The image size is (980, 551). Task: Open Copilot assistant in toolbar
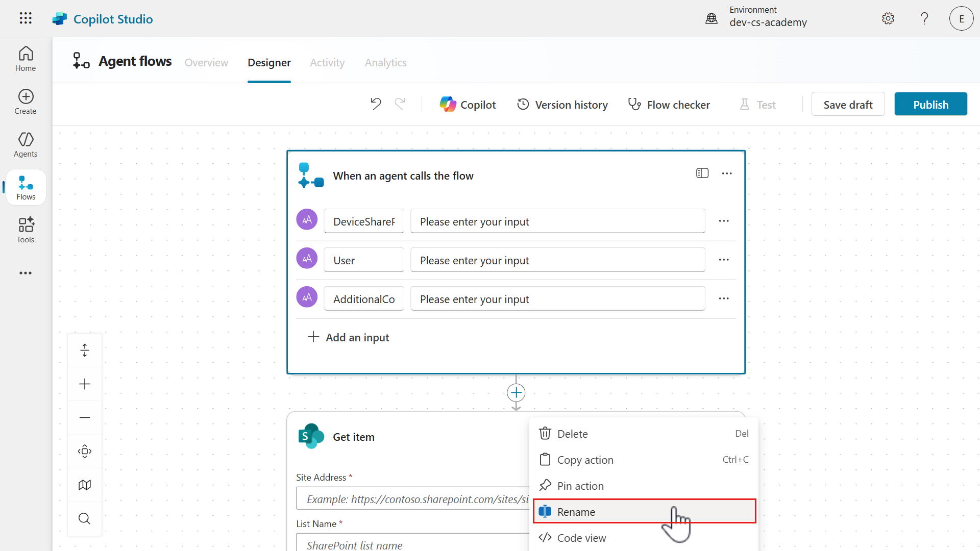(468, 105)
